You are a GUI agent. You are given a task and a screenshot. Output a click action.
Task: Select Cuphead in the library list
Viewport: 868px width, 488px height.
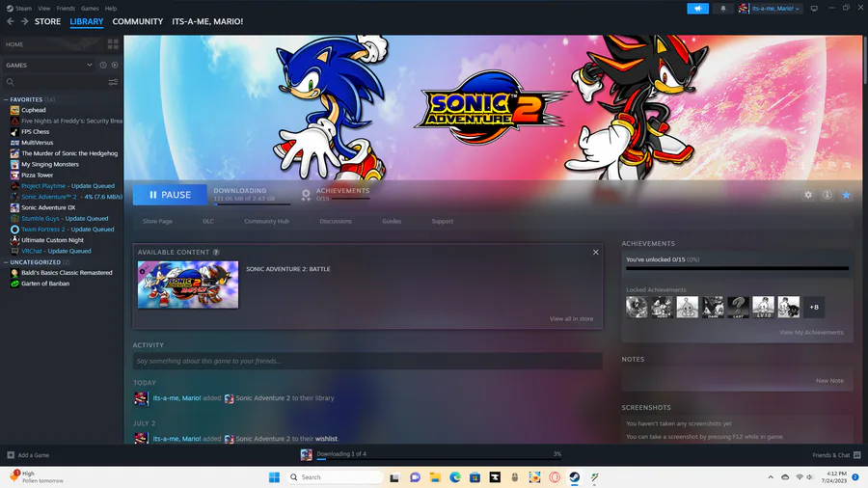(x=33, y=110)
